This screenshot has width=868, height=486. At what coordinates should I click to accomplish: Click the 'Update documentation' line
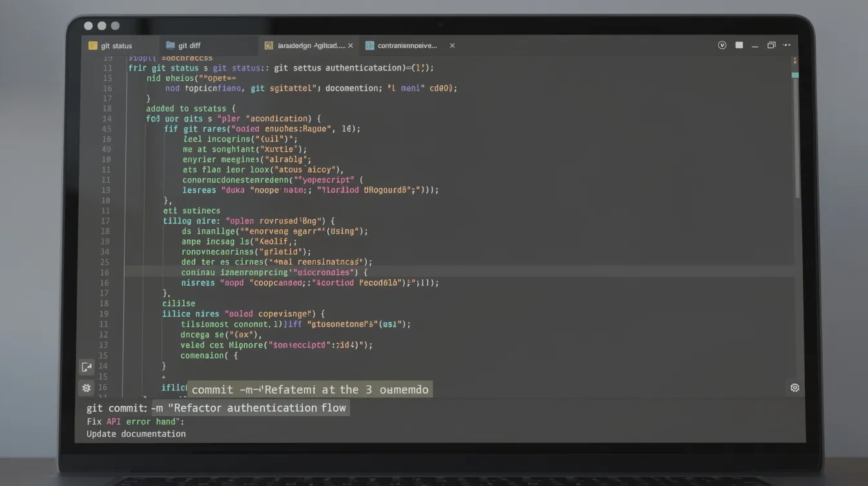pyautogui.click(x=136, y=434)
